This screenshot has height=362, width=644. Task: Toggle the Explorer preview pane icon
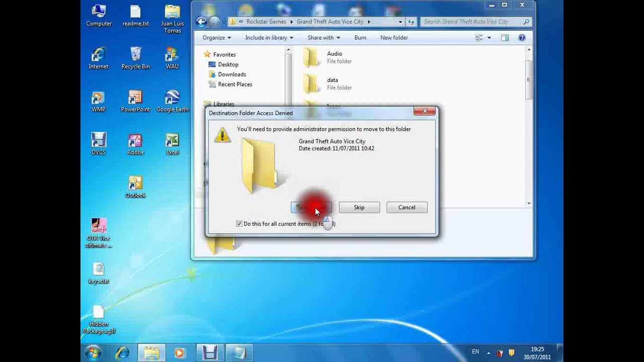pyautogui.click(x=505, y=38)
